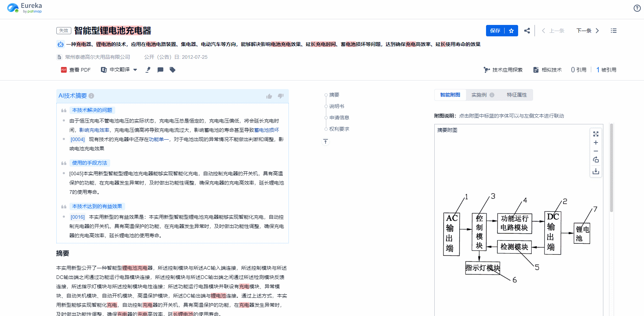This screenshot has width=644, height=316.
Task: Click the highlighter annotation icon
Action: [148, 70]
